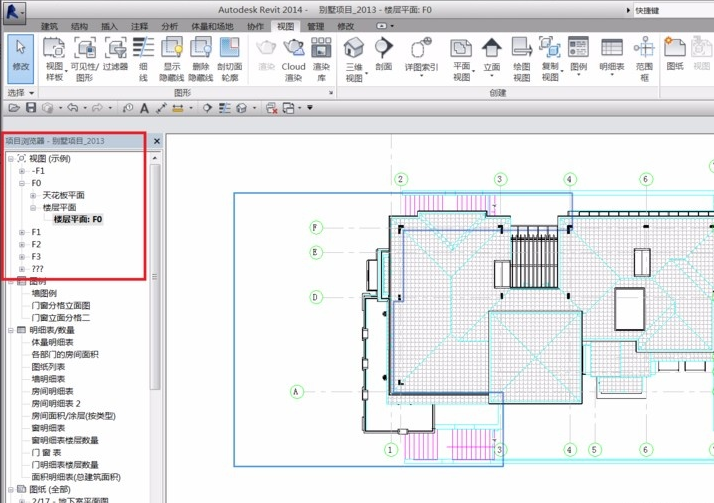
Task: Create a 剖面 (Section) view
Action: [x=384, y=54]
